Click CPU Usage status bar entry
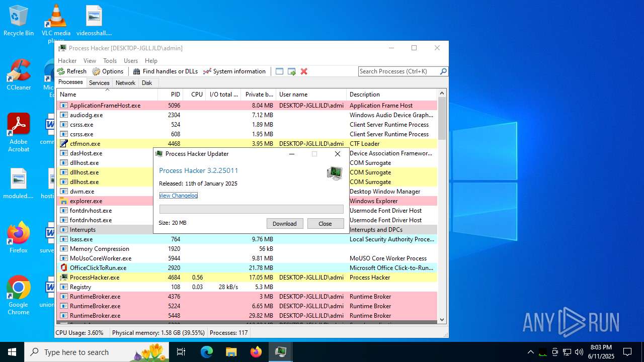 (x=79, y=333)
